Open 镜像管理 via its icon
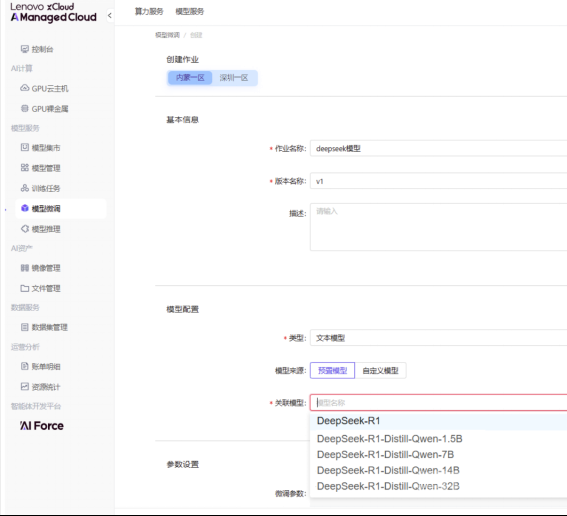The width and height of the screenshot is (567, 516). tap(25, 268)
